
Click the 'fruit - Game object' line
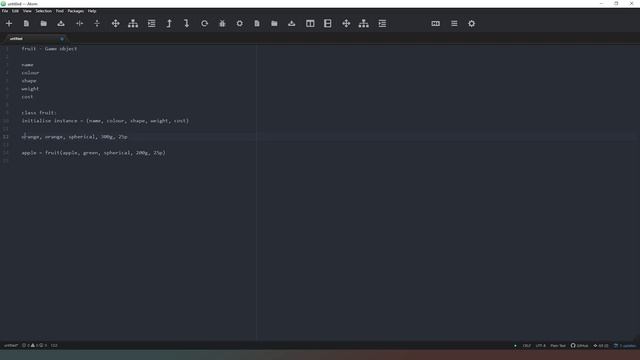tap(49, 49)
